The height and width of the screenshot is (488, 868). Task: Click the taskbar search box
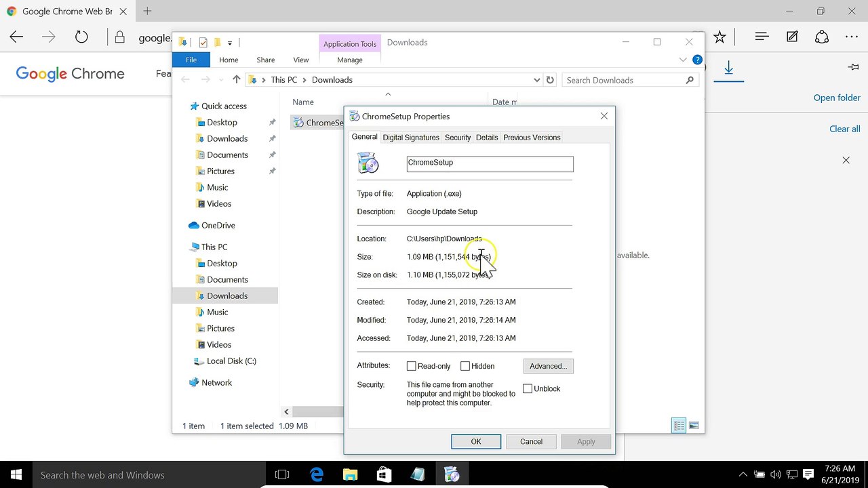(149, 475)
